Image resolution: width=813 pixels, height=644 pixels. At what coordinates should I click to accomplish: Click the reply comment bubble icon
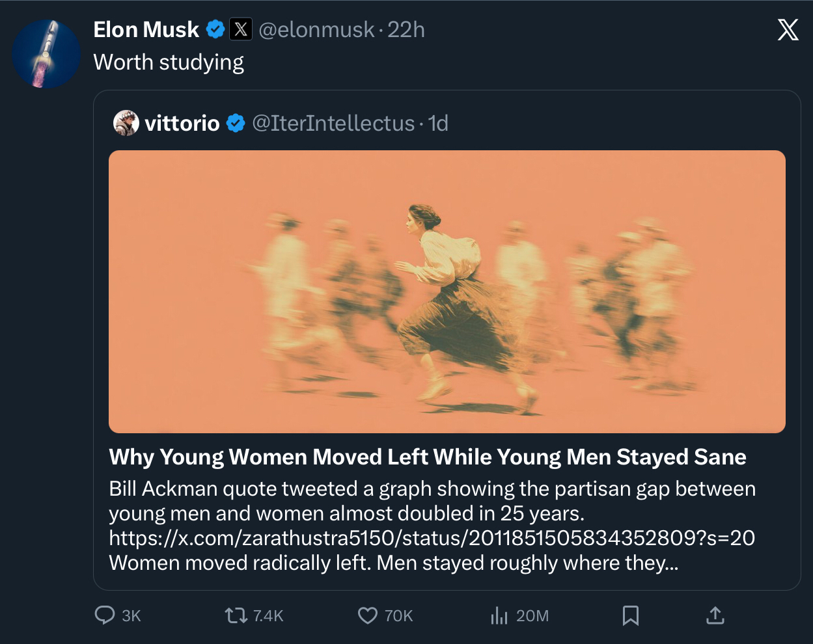pyautogui.click(x=105, y=615)
